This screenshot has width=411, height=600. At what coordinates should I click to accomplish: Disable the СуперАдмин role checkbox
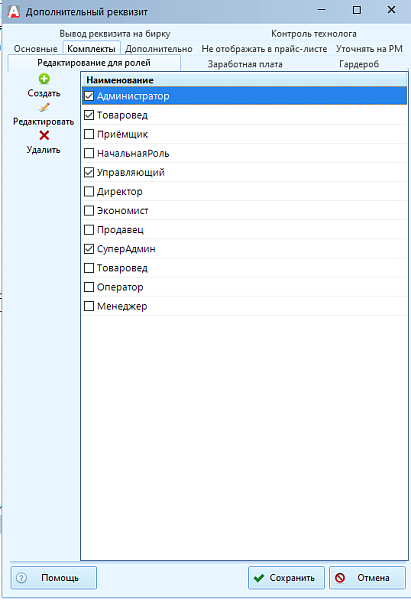(89, 249)
